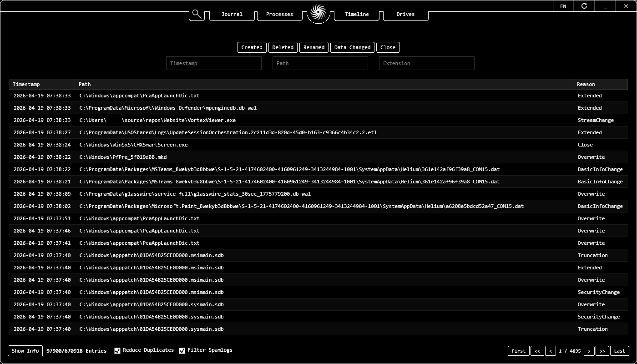
Task: Switch to the Processes tab
Action: 279,14
